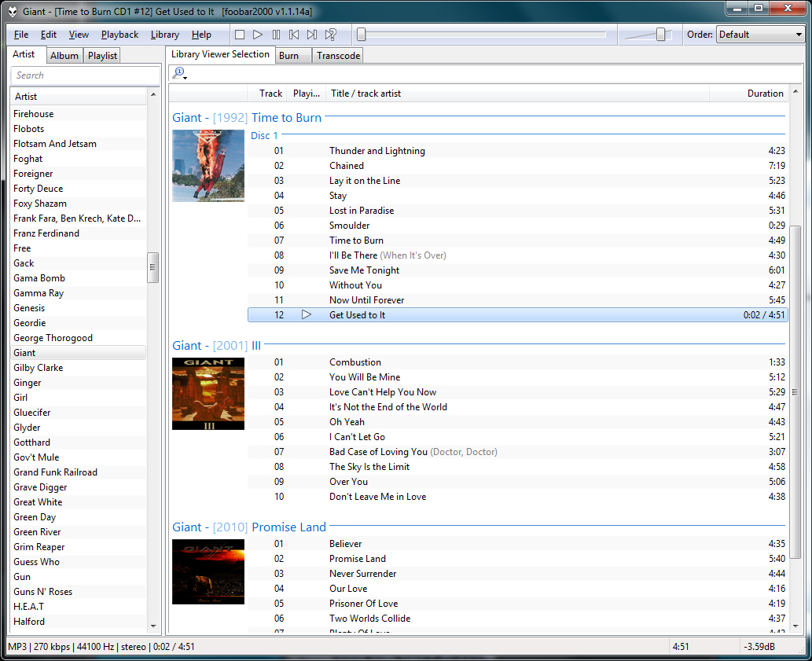Open the Library menu

tap(164, 34)
